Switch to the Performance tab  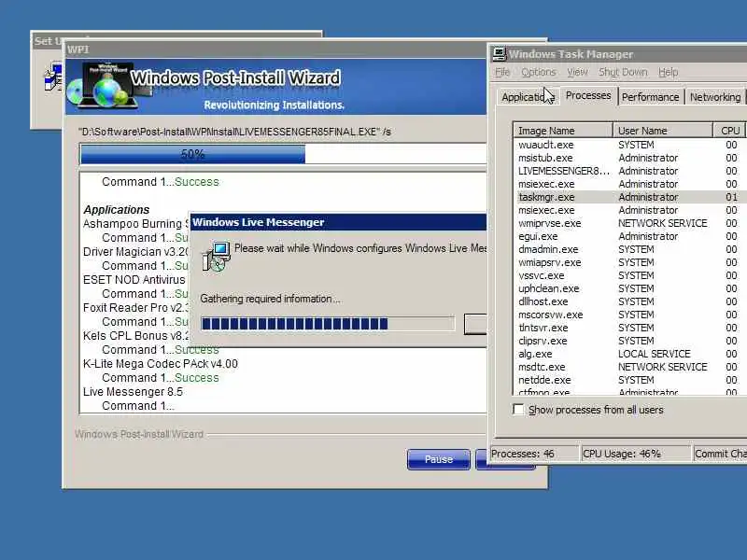tap(650, 97)
